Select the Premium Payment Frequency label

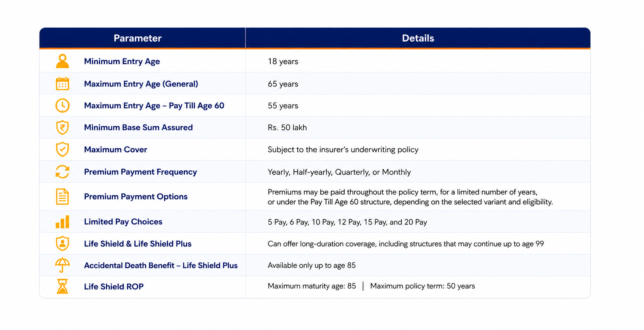pyautogui.click(x=140, y=172)
